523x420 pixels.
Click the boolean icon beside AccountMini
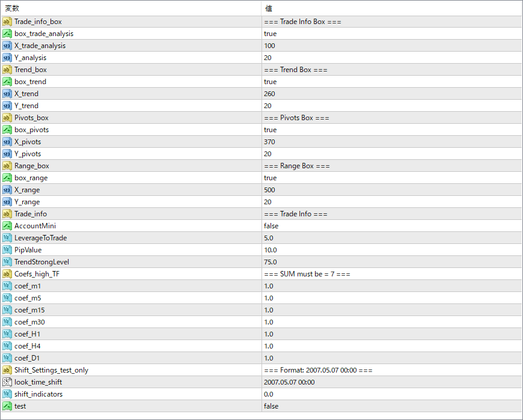[x=7, y=226]
